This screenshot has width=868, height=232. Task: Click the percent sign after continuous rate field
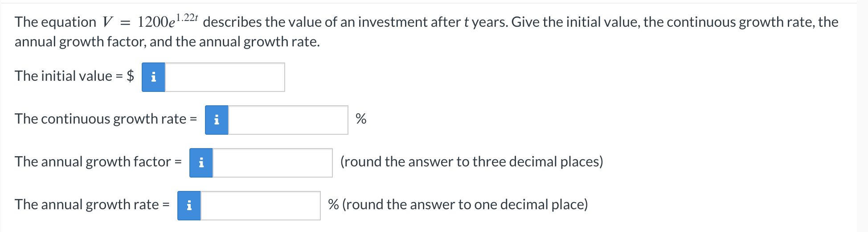[361, 119]
